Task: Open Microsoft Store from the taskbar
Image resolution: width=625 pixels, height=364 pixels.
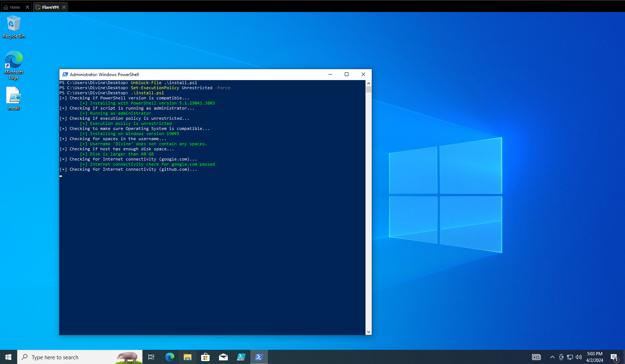Action: (205, 357)
